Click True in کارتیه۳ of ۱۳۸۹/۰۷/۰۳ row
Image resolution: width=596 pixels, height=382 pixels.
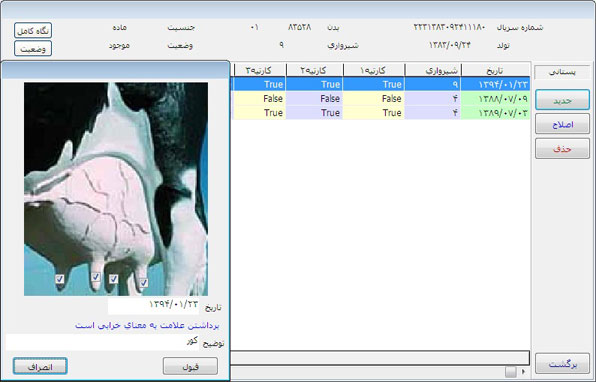[x=274, y=113]
